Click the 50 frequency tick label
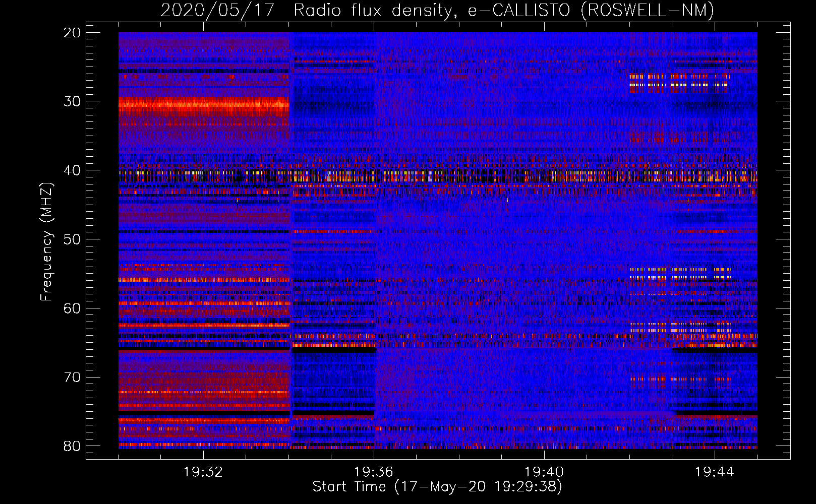The height and width of the screenshot is (504, 816). click(72, 239)
